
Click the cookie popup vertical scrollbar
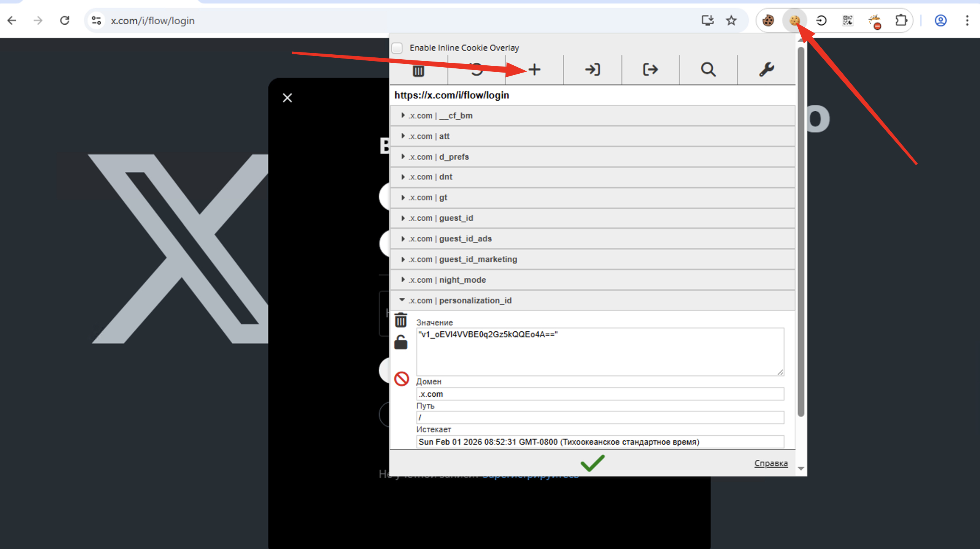(801, 232)
